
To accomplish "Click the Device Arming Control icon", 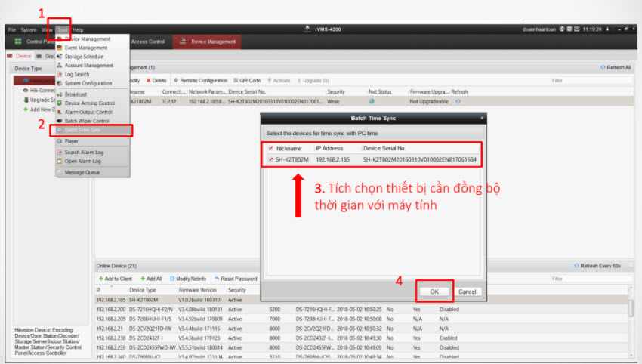I will [60, 103].
